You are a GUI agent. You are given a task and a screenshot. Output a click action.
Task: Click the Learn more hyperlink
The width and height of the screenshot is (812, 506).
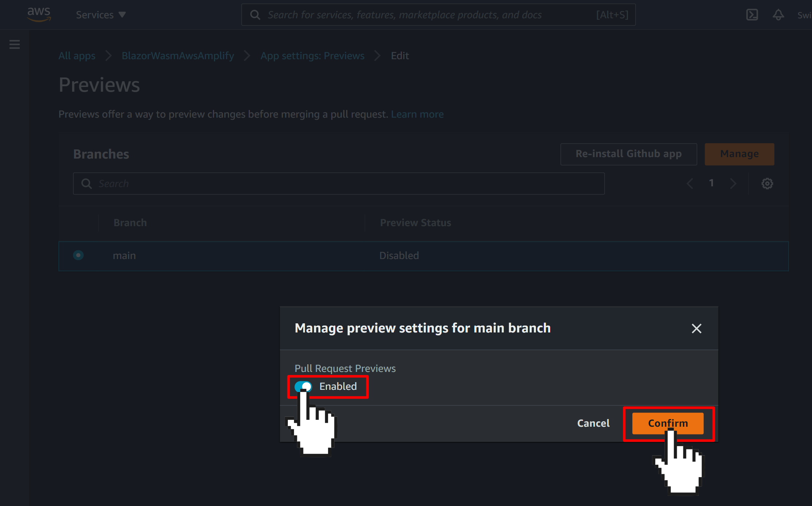tap(418, 114)
